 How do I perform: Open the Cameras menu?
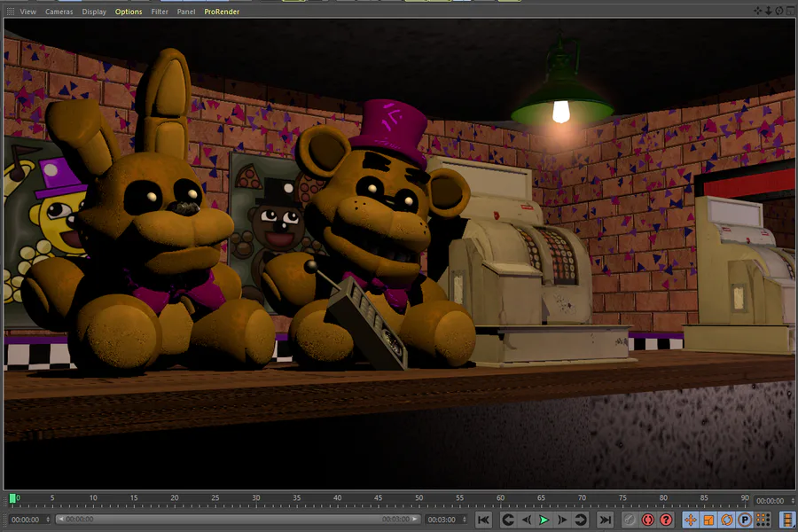coord(59,12)
